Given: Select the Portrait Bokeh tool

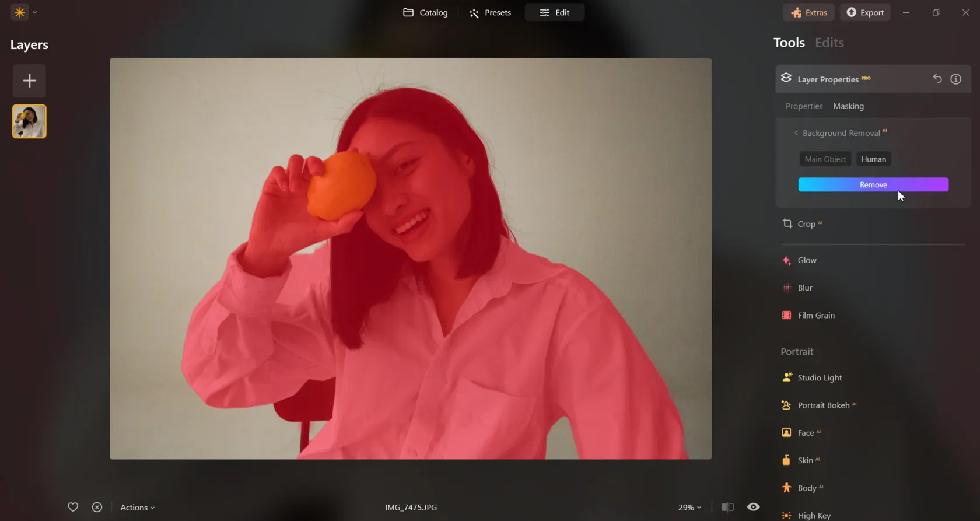Looking at the screenshot, I should click(823, 405).
